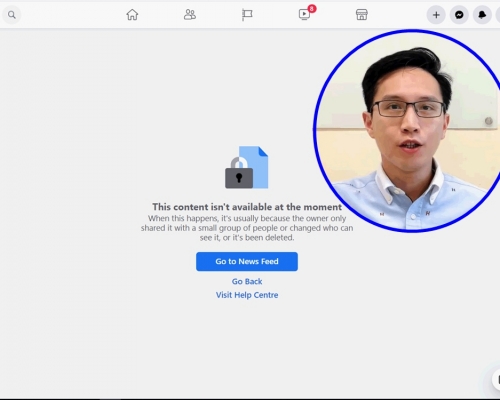Click the Go to News Feed button
Image resolution: width=500 pixels, height=400 pixels.
tap(247, 262)
